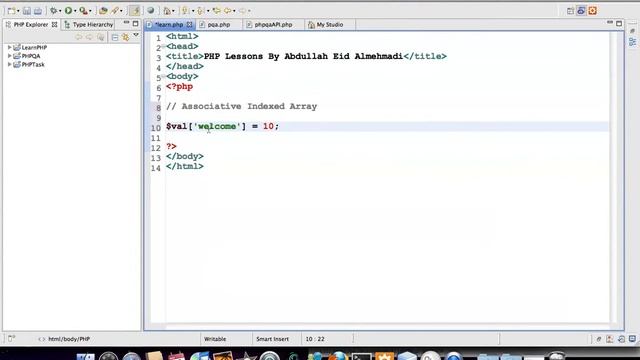The width and height of the screenshot is (640, 360).
Task: Click the Previous Annotation icon
Action: 200,11
